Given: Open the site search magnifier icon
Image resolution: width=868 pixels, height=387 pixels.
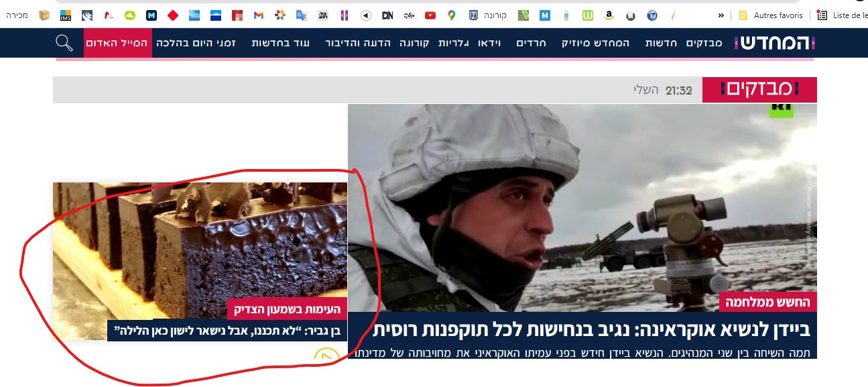Looking at the screenshot, I should coord(65,42).
